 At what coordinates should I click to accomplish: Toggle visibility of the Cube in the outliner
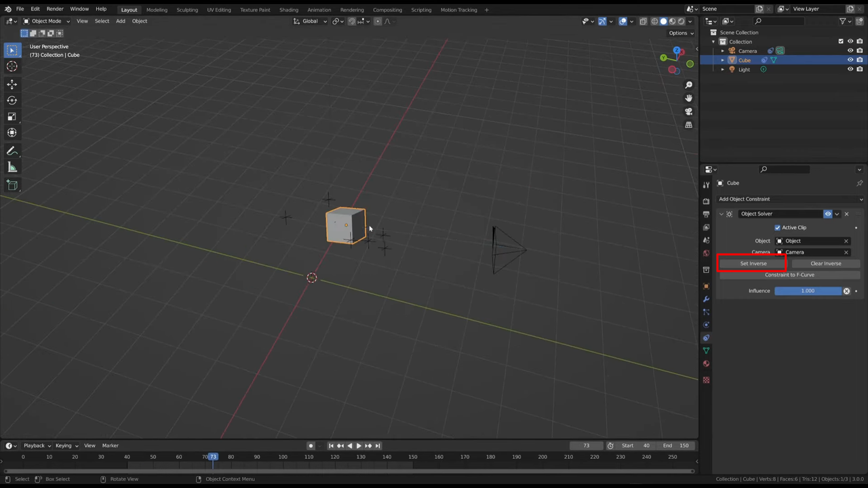coord(850,60)
